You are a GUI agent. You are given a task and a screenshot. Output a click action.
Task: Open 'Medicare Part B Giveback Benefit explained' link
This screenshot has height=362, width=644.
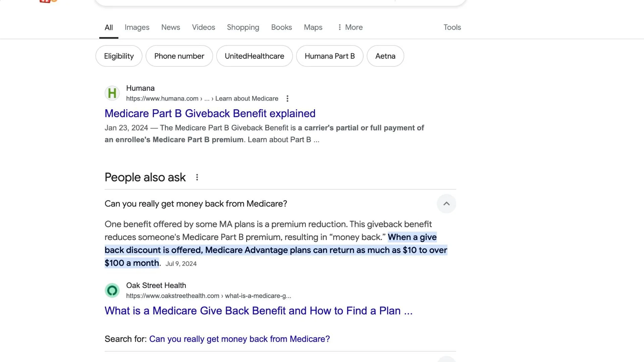[x=210, y=114]
